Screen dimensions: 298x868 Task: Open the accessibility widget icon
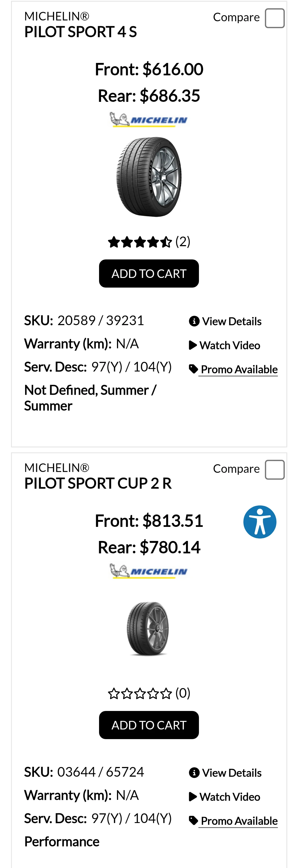pos(260,521)
